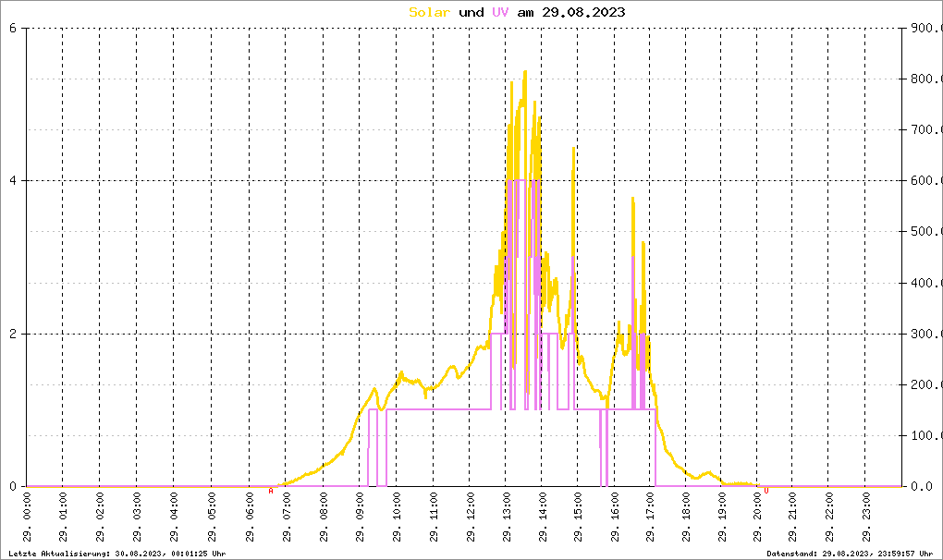943x560 pixels.
Task: Click the red sunrise marker "A" on the baseline
Action: pos(271,492)
